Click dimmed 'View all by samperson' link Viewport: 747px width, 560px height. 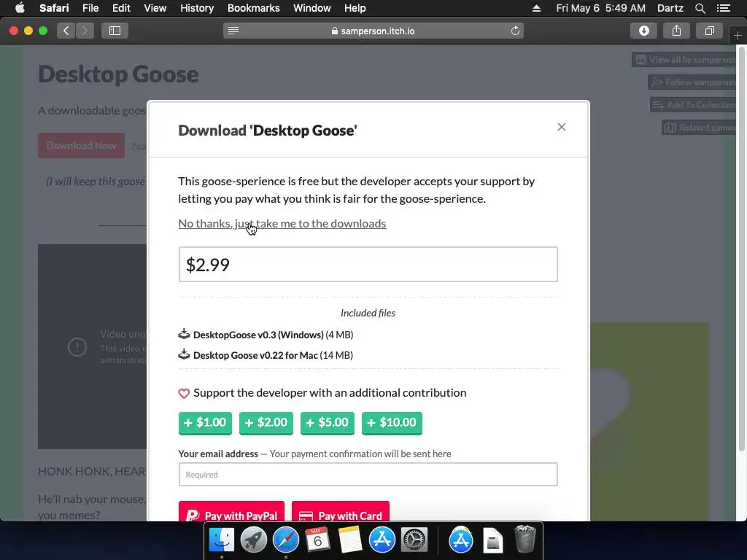(685, 60)
